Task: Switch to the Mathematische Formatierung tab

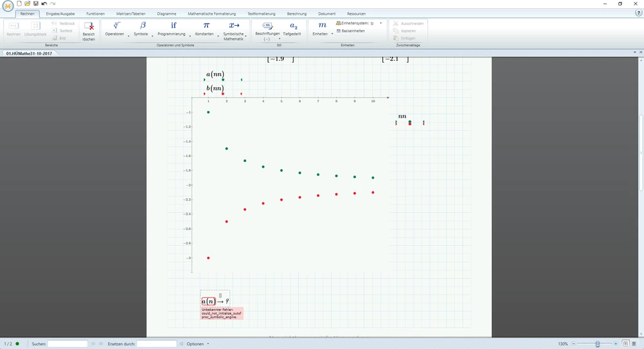Action: 212,14
